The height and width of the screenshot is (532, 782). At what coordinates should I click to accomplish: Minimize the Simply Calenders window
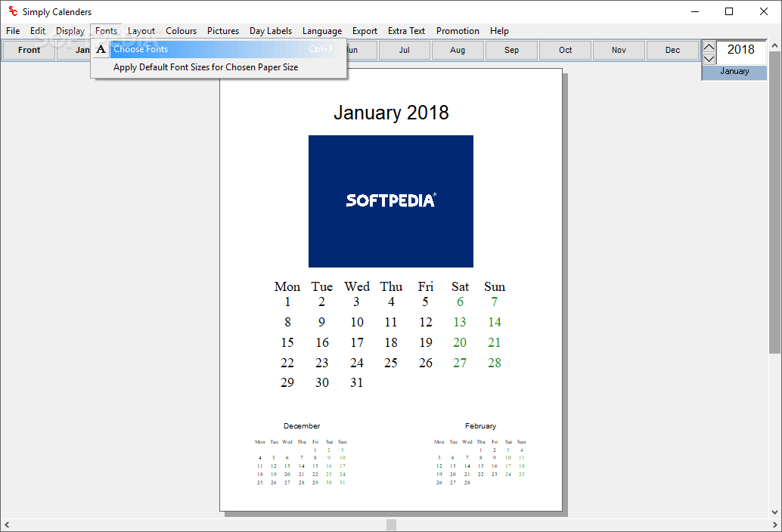tap(695, 11)
